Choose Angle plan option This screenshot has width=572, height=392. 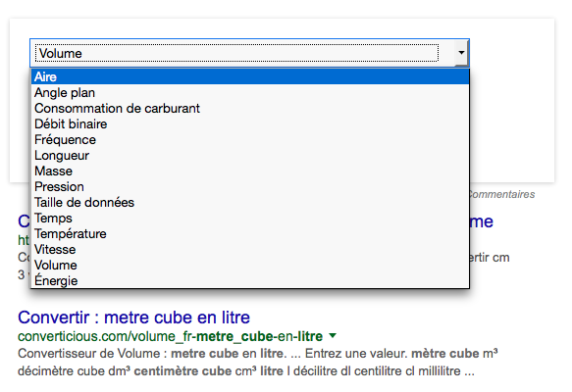pos(250,92)
